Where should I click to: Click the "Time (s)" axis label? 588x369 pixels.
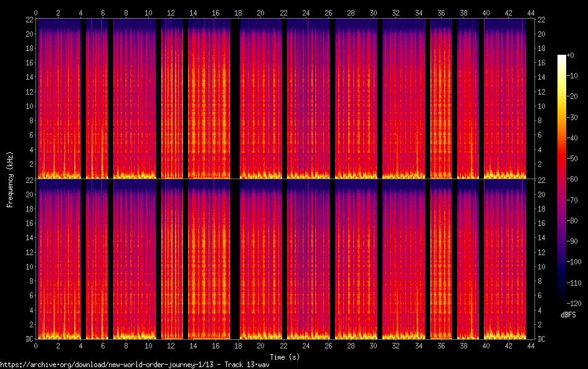[x=283, y=357]
